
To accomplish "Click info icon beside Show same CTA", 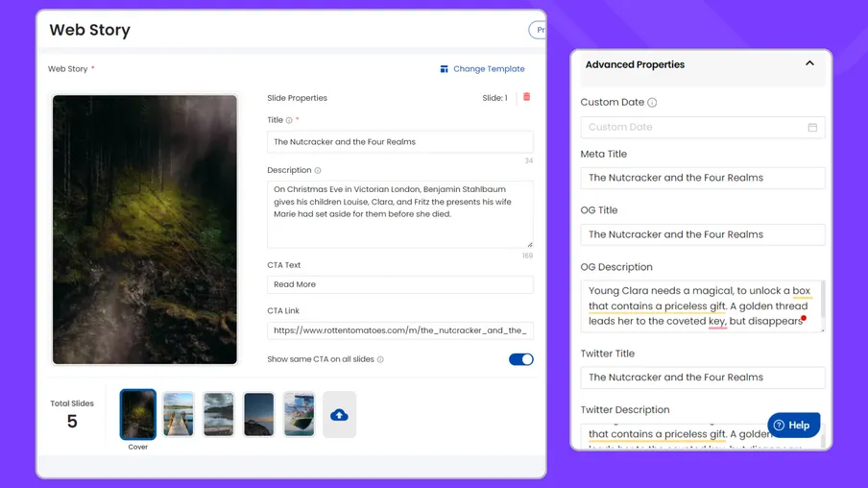I will tap(380, 360).
